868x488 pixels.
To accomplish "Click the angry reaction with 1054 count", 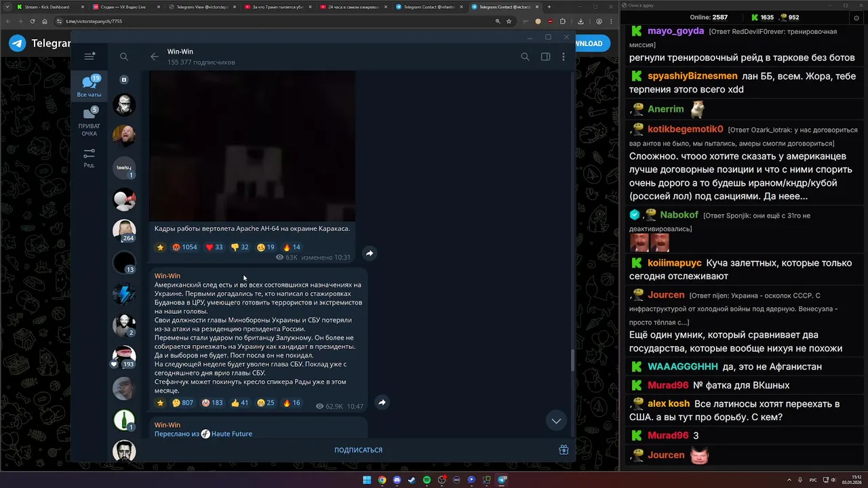I will pos(184,247).
